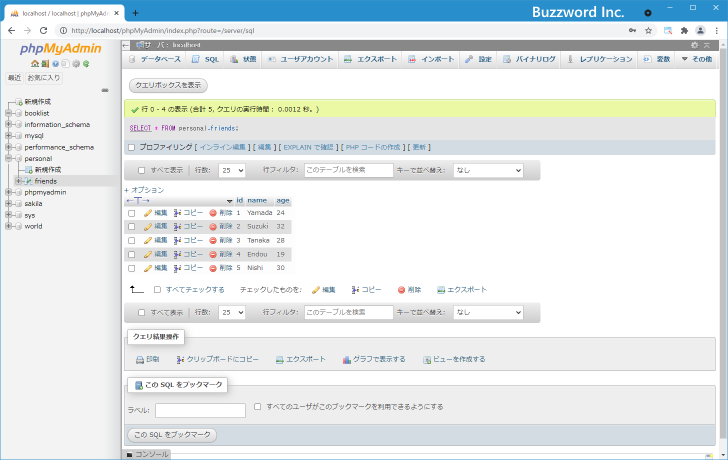Open the Databases tab
Image resolution: width=728 pixels, height=460 pixels.
tap(155, 59)
